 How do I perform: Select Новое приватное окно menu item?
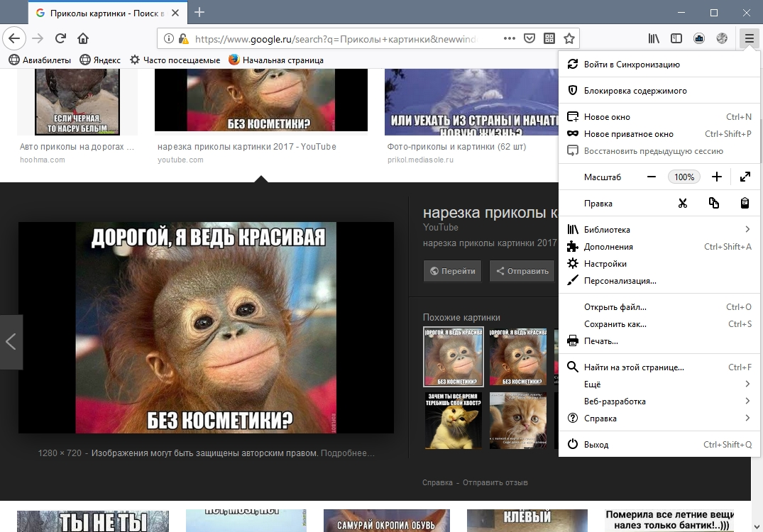pyautogui.click(x=628, y=134)
